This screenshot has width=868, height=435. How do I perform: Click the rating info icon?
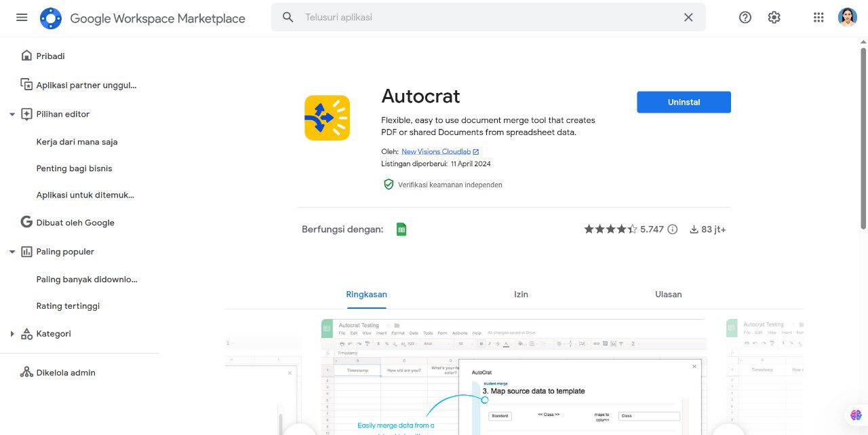coord(672,229)
